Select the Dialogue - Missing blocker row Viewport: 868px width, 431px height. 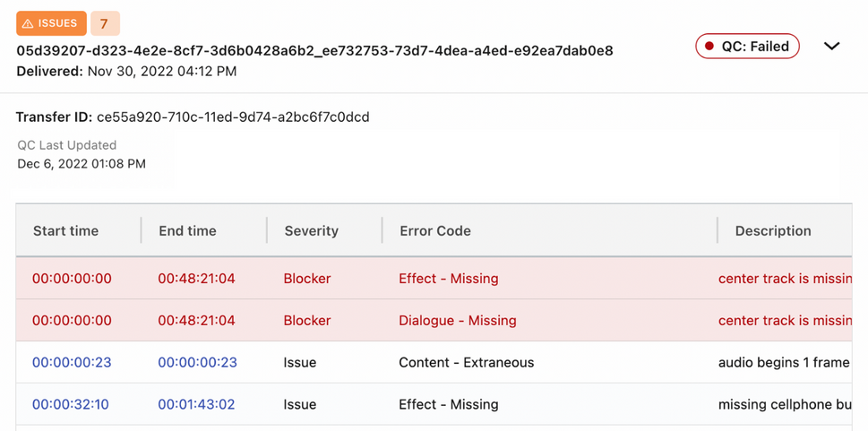[434, 321]
